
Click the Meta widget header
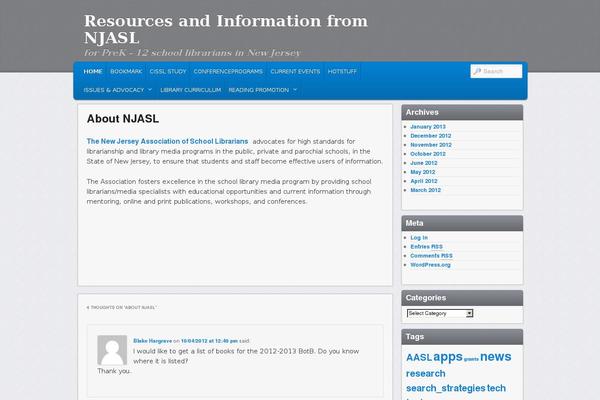[x=462, y=223]
